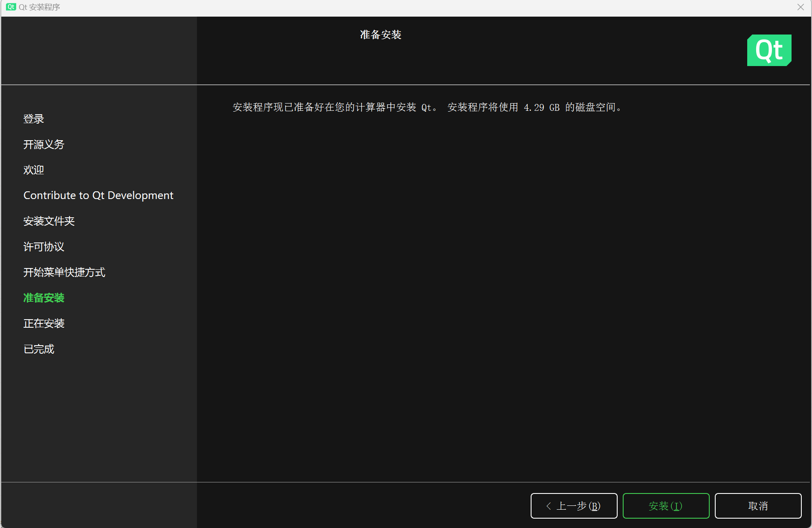Select the 许可协议 step in sidebar

(x=44, y=247)
